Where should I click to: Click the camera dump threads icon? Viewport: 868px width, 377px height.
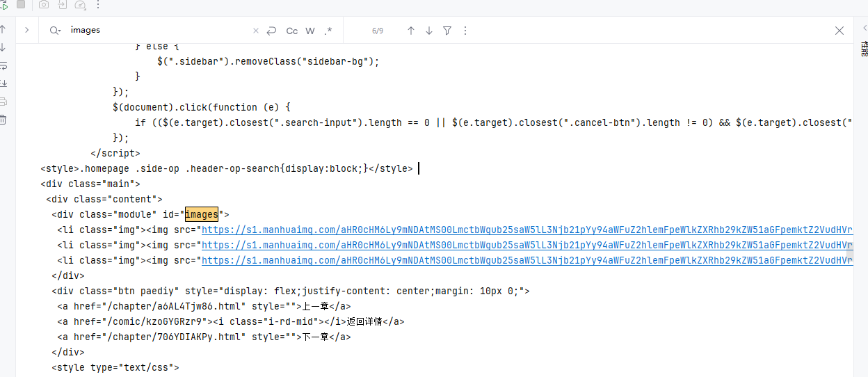[x=44, y=5]
